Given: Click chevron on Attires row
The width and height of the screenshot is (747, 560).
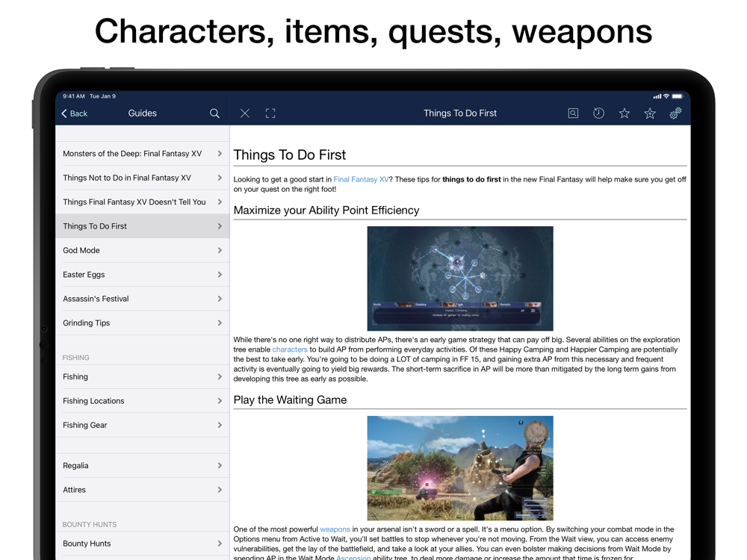Looking at the screenshot, I should coord(220,490).
